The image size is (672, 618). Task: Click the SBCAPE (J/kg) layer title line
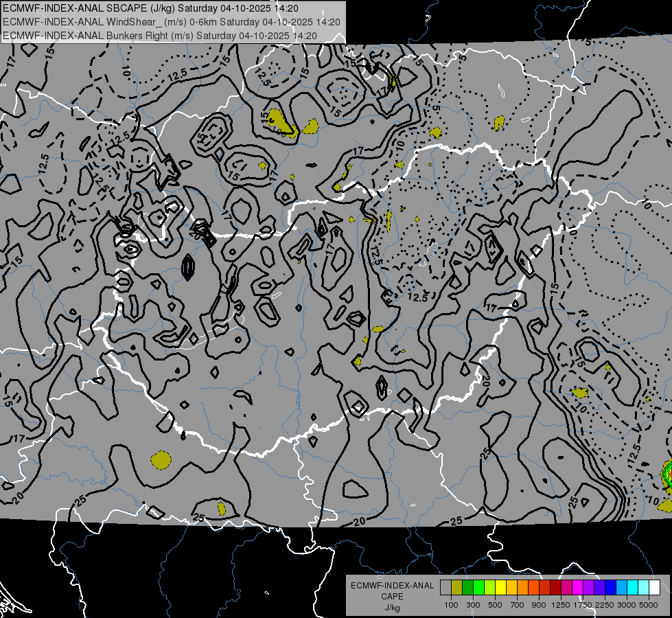tap(150, 8)
